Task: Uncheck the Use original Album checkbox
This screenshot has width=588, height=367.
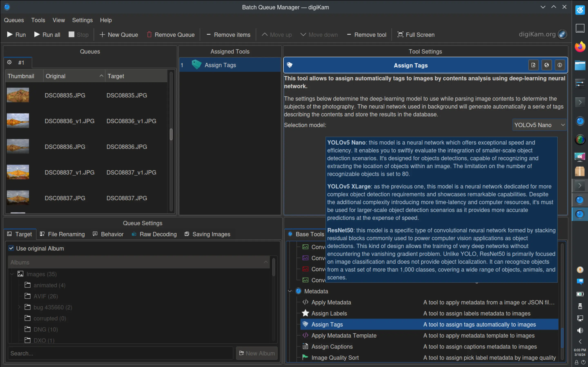Action: pos(11,248)
